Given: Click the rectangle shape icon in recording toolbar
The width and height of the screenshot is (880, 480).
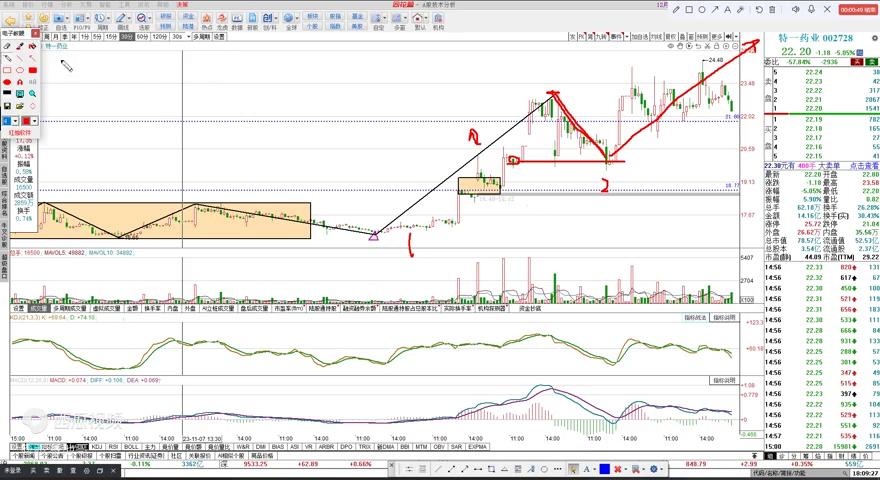Looking at the screenshot, I should point(689,10).
